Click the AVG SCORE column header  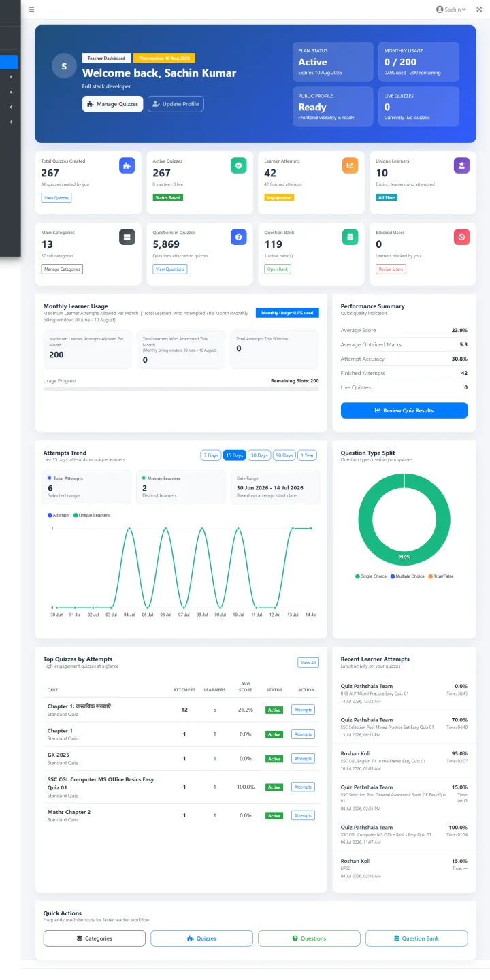[x=246, y=687]
